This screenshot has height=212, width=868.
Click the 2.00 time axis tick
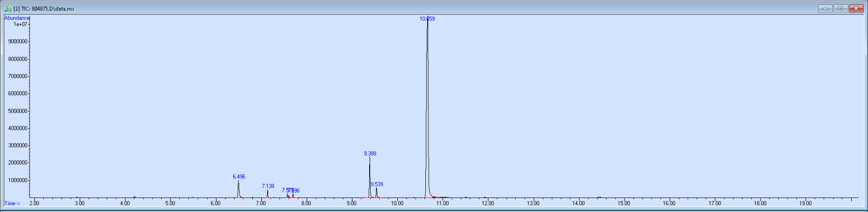[x=34, y=203]
